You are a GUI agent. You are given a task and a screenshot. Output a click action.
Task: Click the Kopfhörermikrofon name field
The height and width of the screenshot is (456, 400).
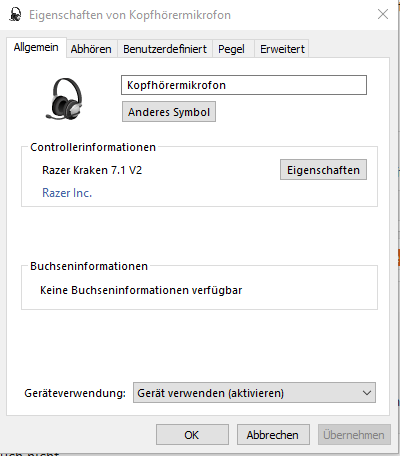click(x=244, y=85)
